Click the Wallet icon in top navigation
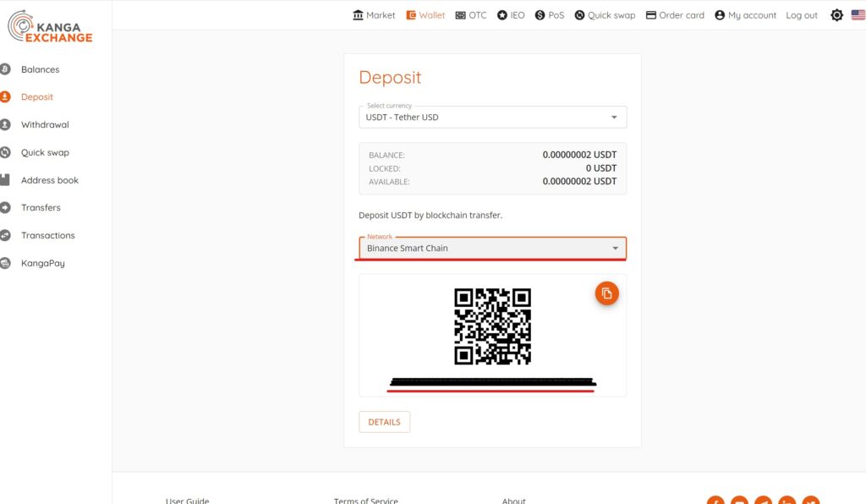 click(411, 15)
